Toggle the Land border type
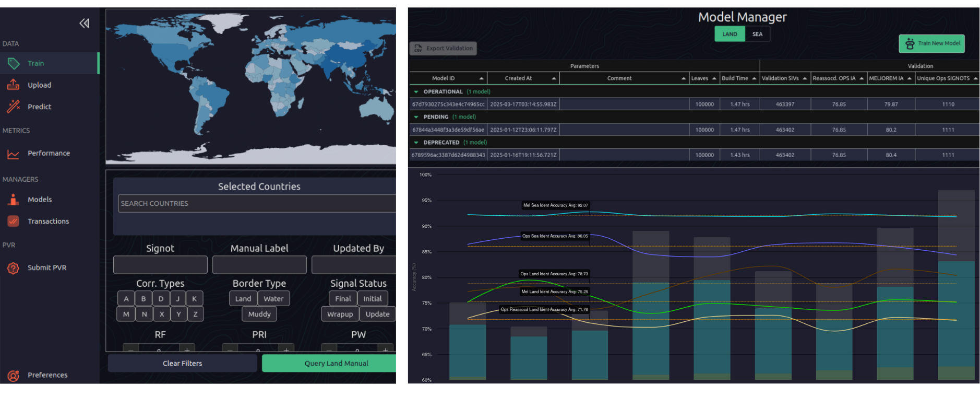 pos(243,299)
